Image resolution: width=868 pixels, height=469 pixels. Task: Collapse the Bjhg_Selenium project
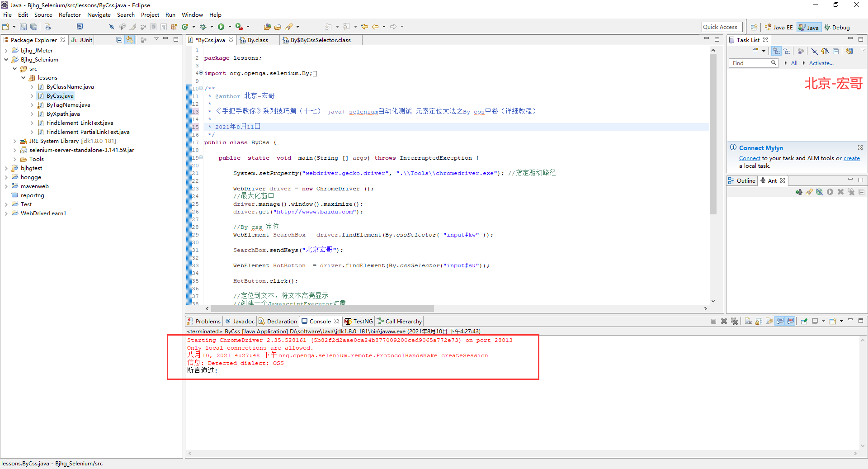coord(6,60)
